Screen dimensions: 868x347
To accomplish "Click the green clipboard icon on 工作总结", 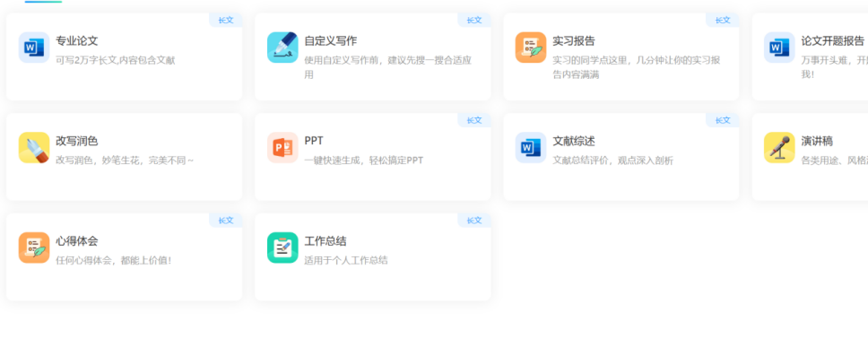I will coord(282,247).
